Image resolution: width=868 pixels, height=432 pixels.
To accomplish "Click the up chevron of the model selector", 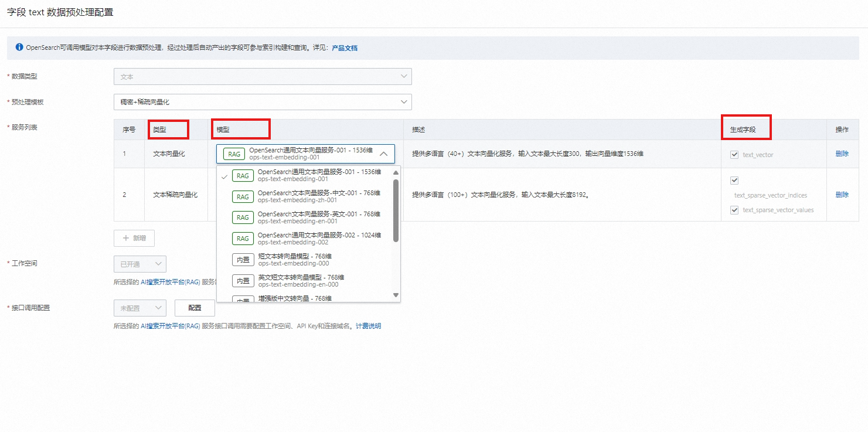I will click(x=384, y=154).
